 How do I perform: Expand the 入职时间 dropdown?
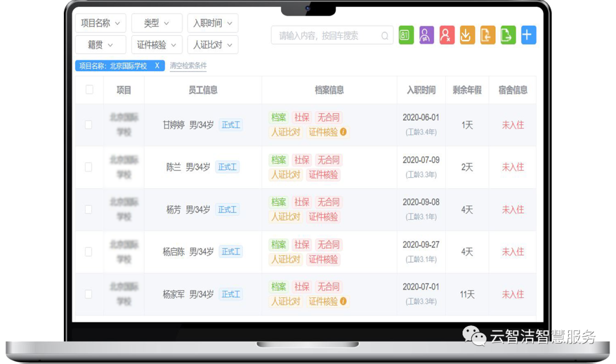pos(212,23)
